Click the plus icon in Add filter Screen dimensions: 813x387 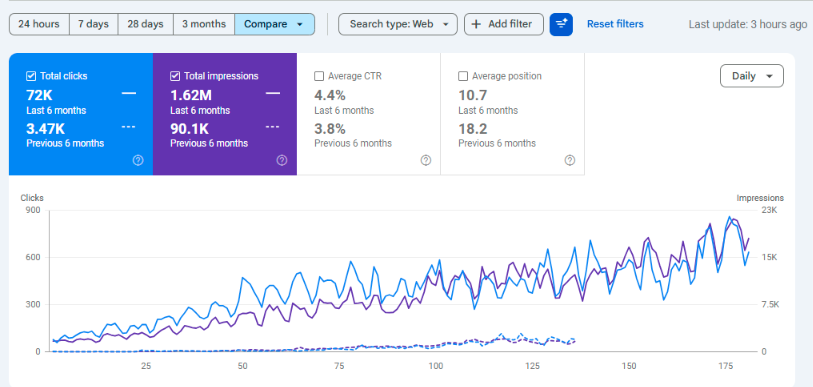pyautogui.click(x=477, y=24)
